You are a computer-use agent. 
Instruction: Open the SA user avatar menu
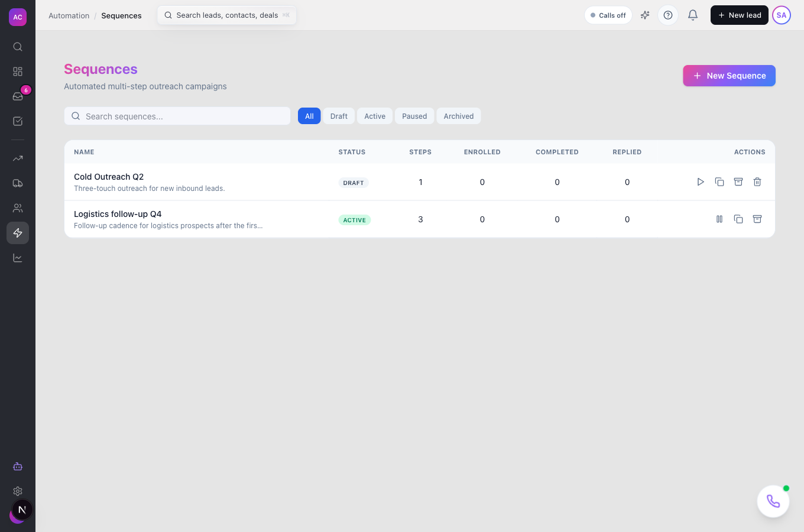pos(782,15)
